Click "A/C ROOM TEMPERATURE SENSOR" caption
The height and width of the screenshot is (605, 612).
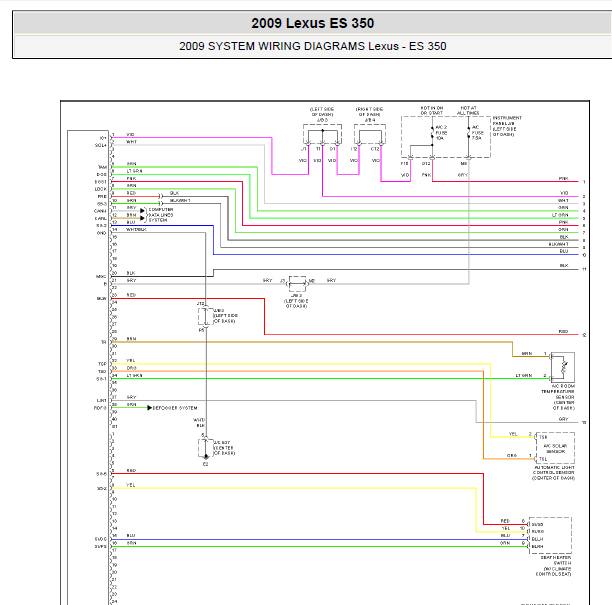tap(558, 391)
